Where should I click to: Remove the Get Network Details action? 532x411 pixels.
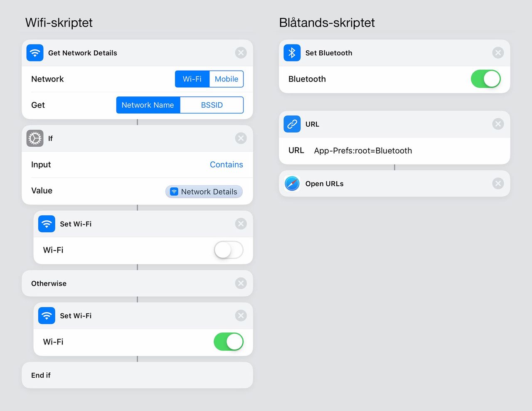point(241,53)
